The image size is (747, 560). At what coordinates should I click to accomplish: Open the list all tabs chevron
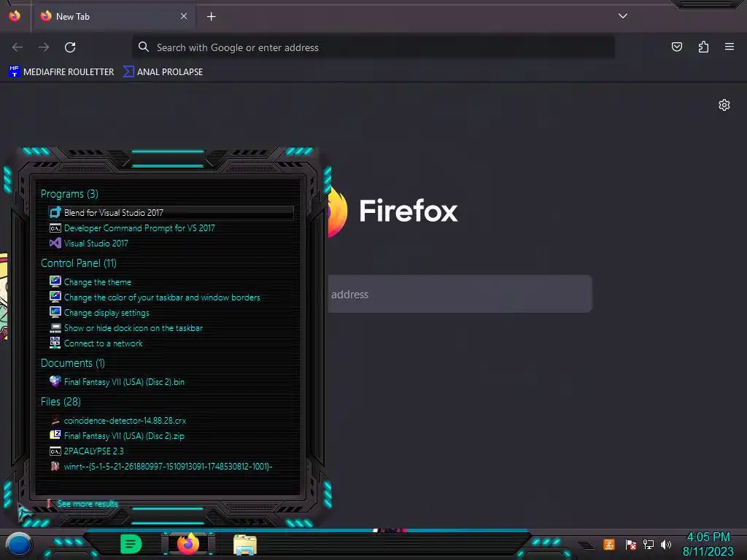(x=623, y=16)
